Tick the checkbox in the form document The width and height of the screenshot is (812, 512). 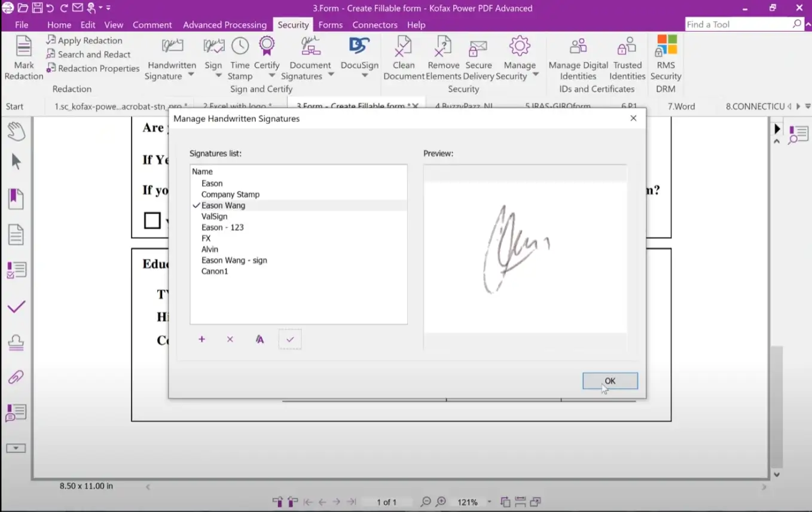pos(152,220)
